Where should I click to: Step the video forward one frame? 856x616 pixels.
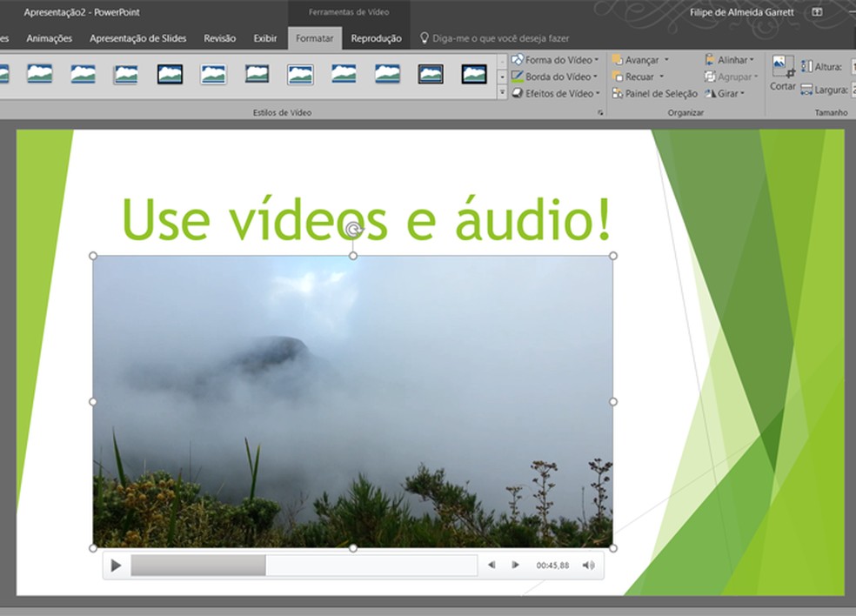515,565
